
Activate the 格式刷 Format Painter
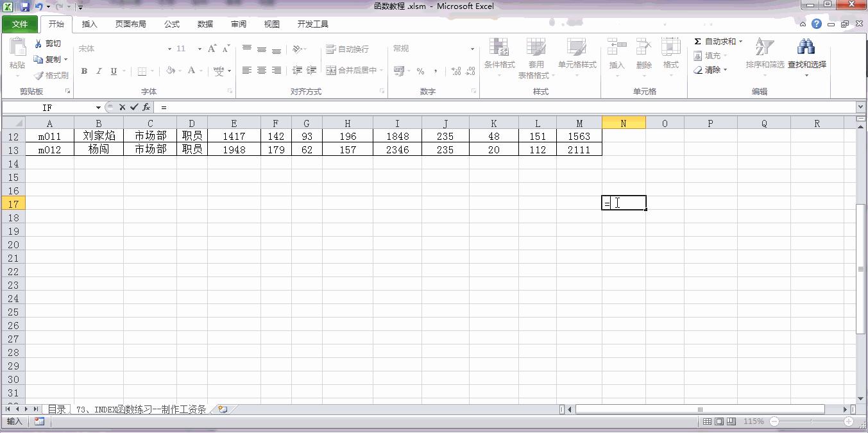point(49,75)
